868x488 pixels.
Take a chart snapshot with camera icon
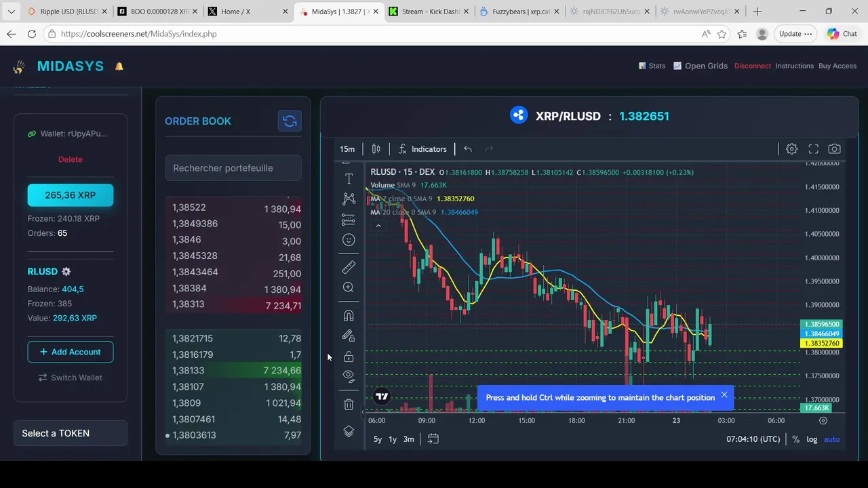click(834, 149)
